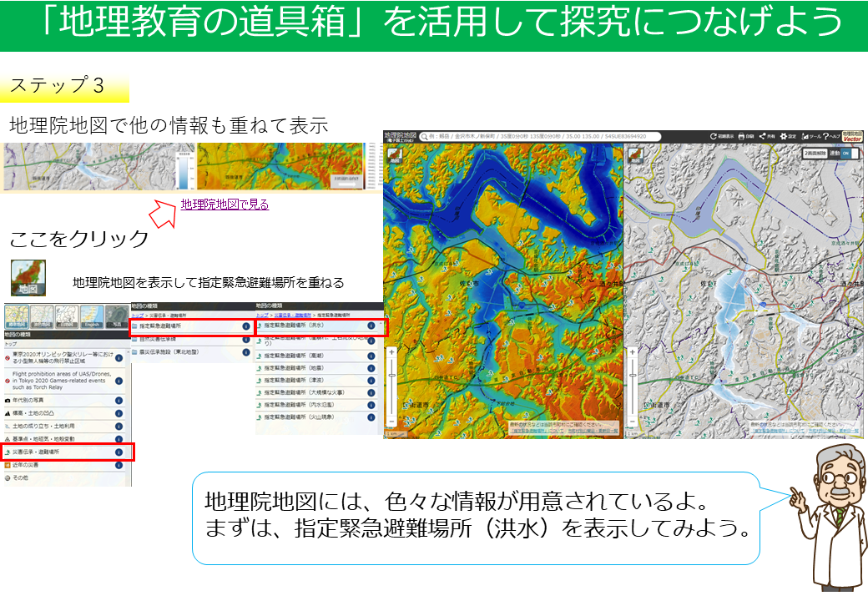Select the 写真 base map thumbnail
The width and height of the screenshot is (868, 601).
tap(117, 317)
